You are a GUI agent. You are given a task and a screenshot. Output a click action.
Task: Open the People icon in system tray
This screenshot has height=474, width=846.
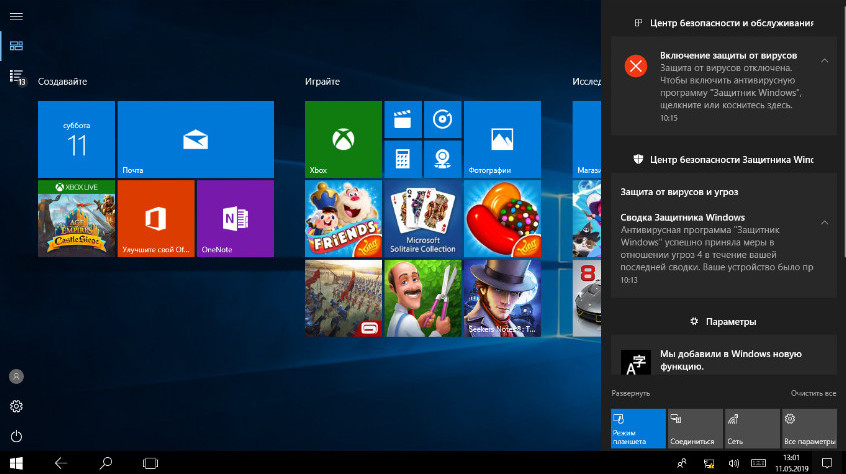tap(682, 463)
